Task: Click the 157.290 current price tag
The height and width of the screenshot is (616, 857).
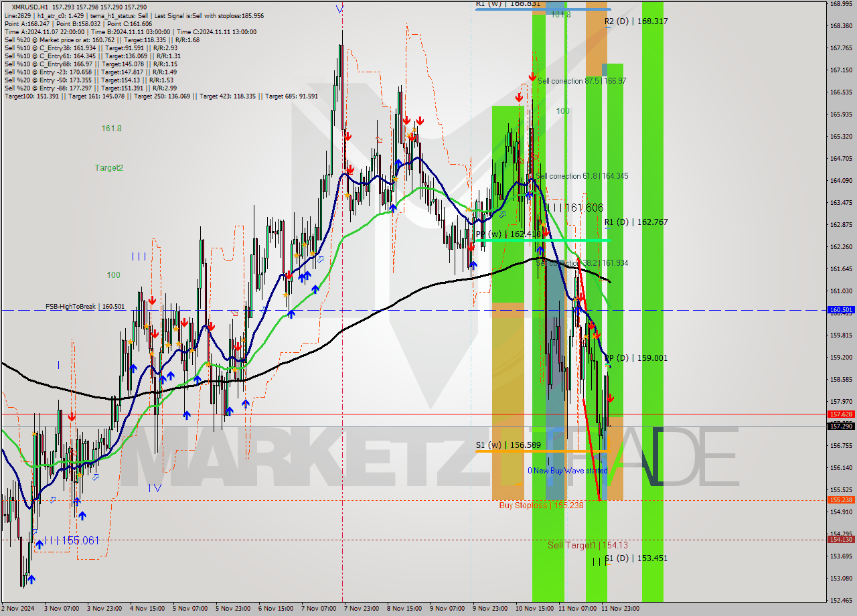Action: pyautogui.click(x=841, y=426)
